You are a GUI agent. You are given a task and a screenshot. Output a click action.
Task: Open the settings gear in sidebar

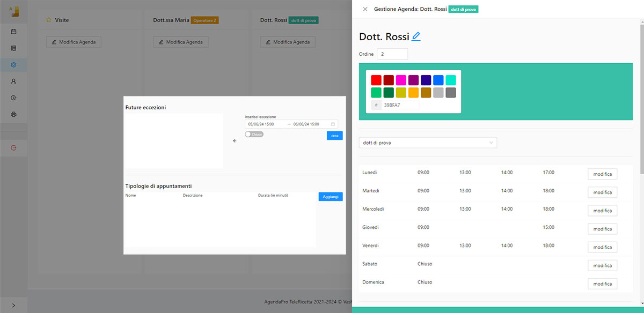coord(13,65)
